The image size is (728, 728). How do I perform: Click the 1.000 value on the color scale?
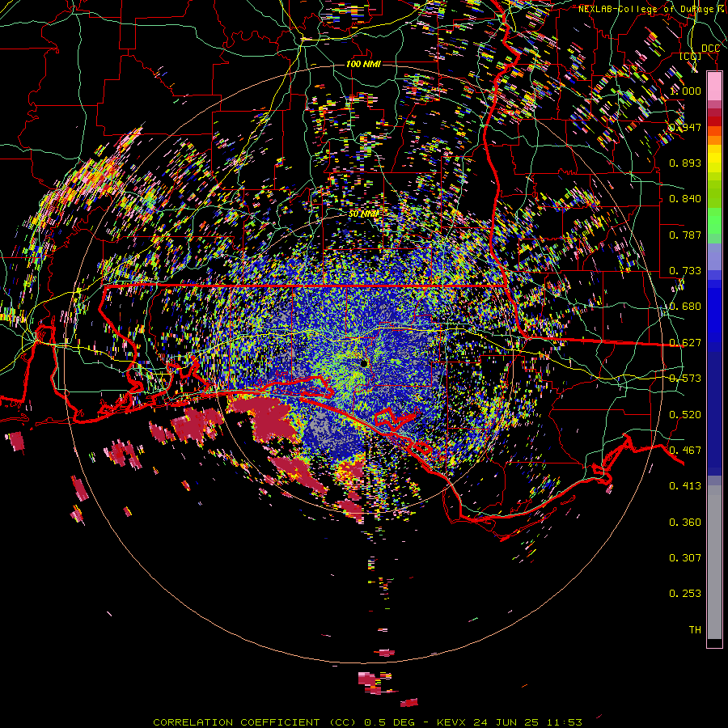pyautogui.click(x=685, y=91)
